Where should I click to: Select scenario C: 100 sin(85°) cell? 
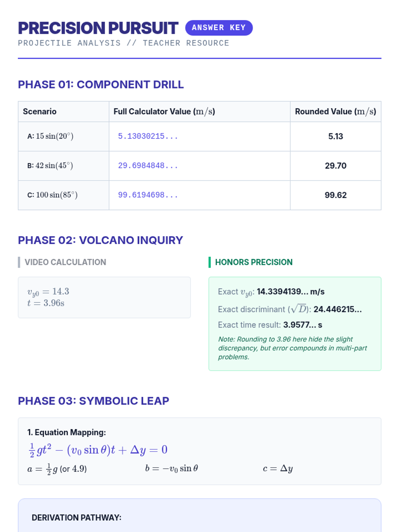coord(53,195)
